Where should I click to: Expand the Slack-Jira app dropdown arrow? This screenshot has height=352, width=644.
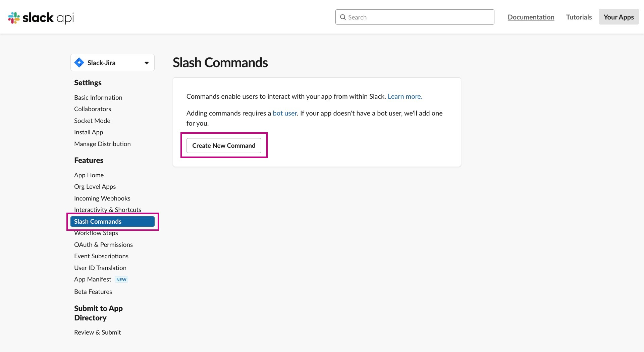click(147, 63)
